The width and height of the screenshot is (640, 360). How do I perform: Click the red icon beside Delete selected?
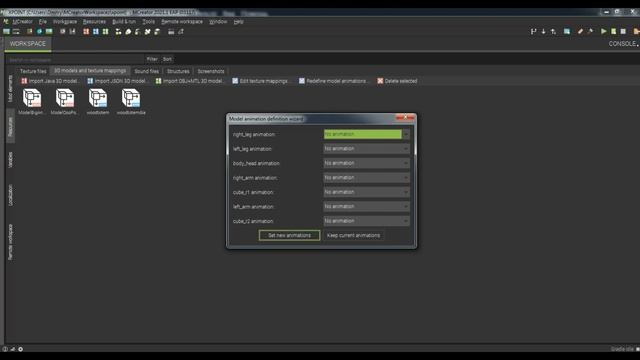(380, 81)
